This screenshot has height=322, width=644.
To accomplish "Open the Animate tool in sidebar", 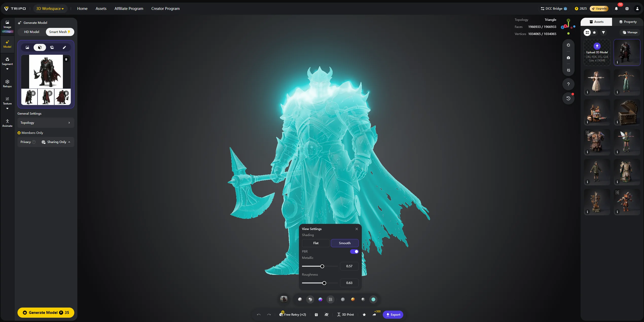I will [x=7, y=123].
